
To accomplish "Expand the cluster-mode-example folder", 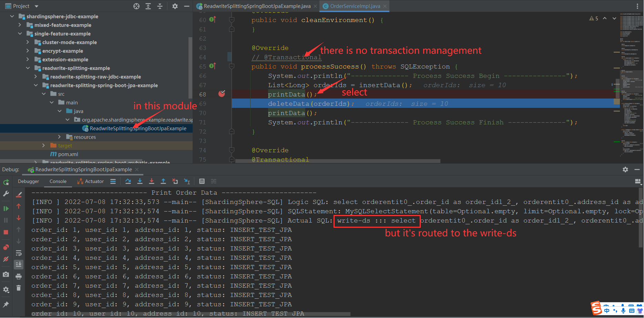I will pos(28,42).
